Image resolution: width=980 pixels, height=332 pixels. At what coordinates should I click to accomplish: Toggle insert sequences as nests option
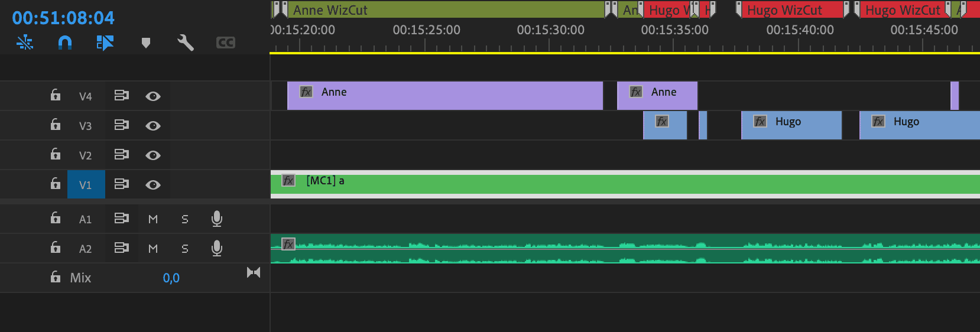(25, 43)
